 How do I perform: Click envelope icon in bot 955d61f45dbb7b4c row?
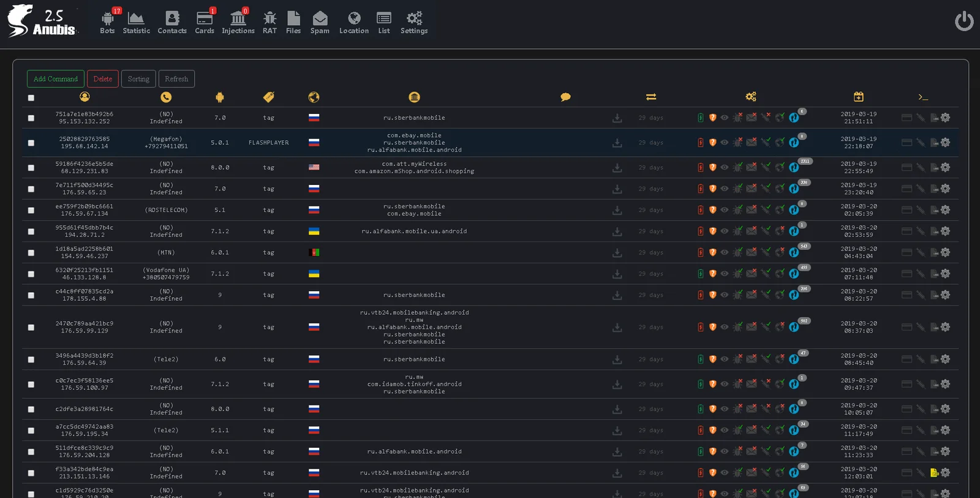[x=752, y=231]
